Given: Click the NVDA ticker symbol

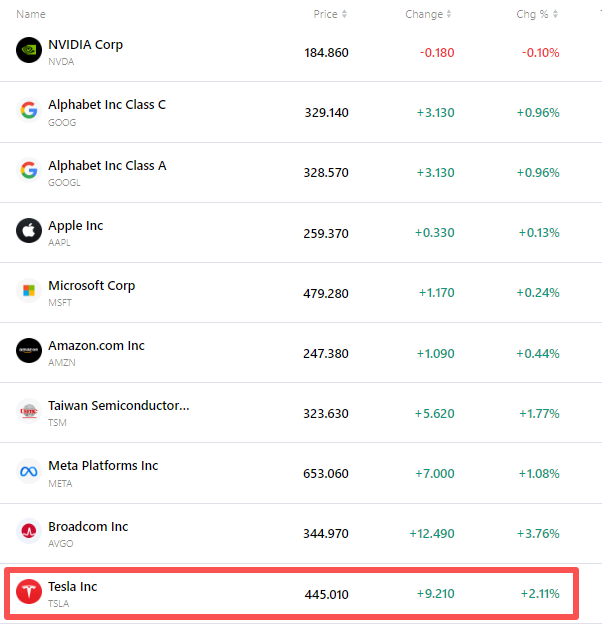Looking at the screenshot, I should pos(61,62).
